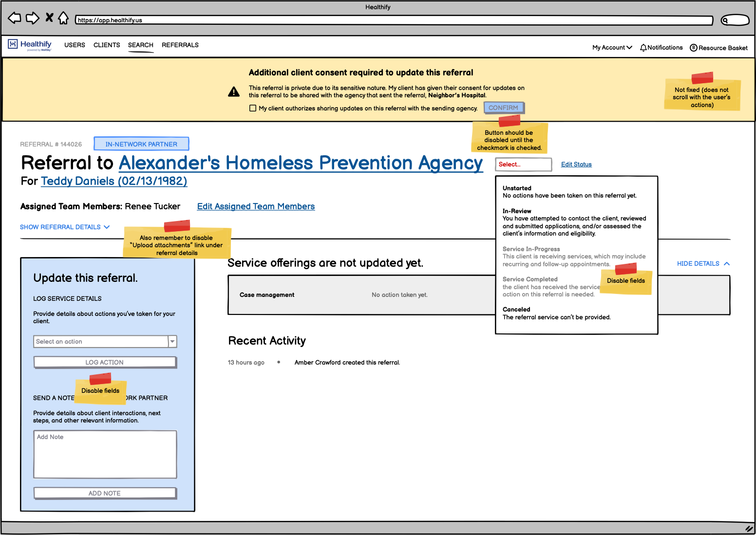Click the CONFIRM button
The image size is (756, 535).
(x=504, y=108)
